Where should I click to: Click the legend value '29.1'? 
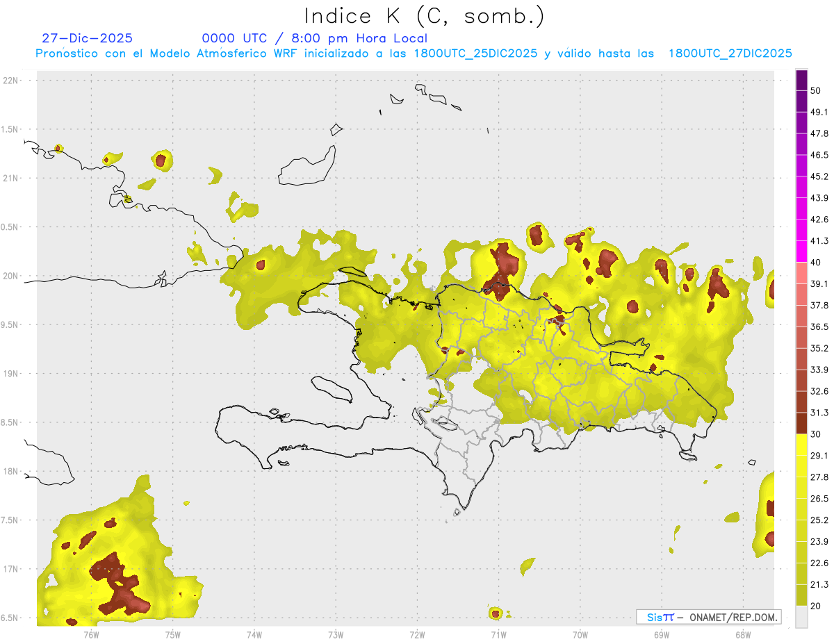(x=819, y=456)
